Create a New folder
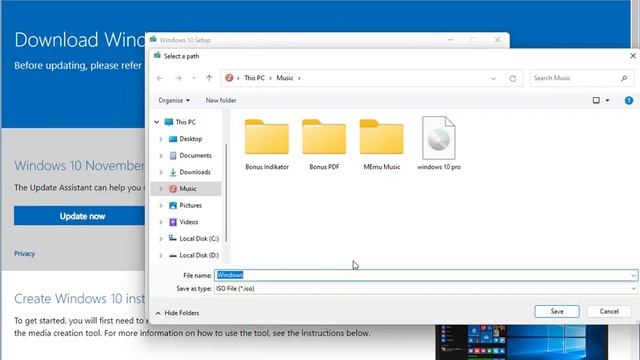This screenshot has height=360, width=640. point(221,100)
